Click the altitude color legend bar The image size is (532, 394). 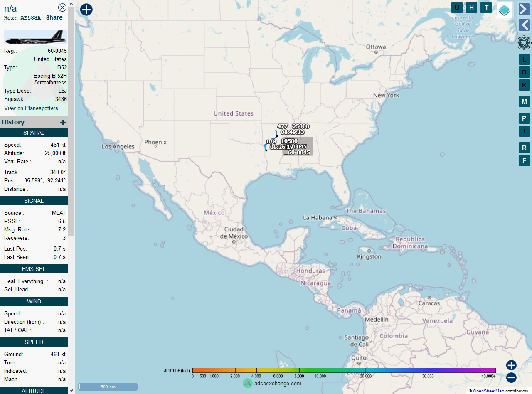[344, 370]
